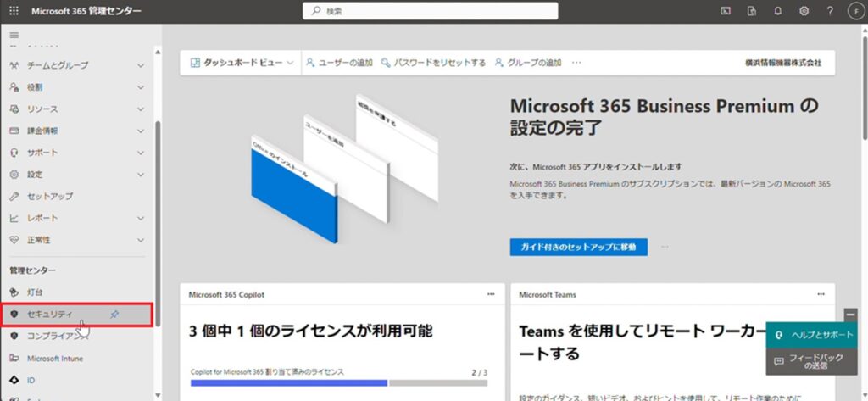
Task: Minimize the help widget with minus icon
Action: 850,314
